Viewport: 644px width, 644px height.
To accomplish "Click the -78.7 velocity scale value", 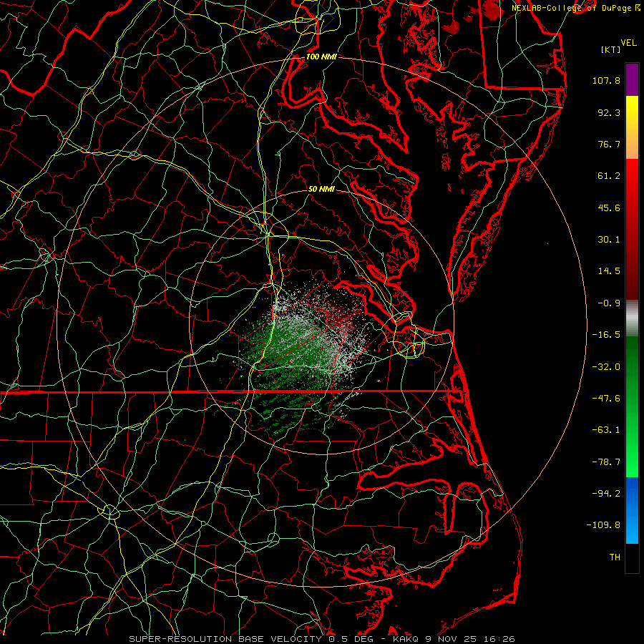I will click(x=606, y=462).
